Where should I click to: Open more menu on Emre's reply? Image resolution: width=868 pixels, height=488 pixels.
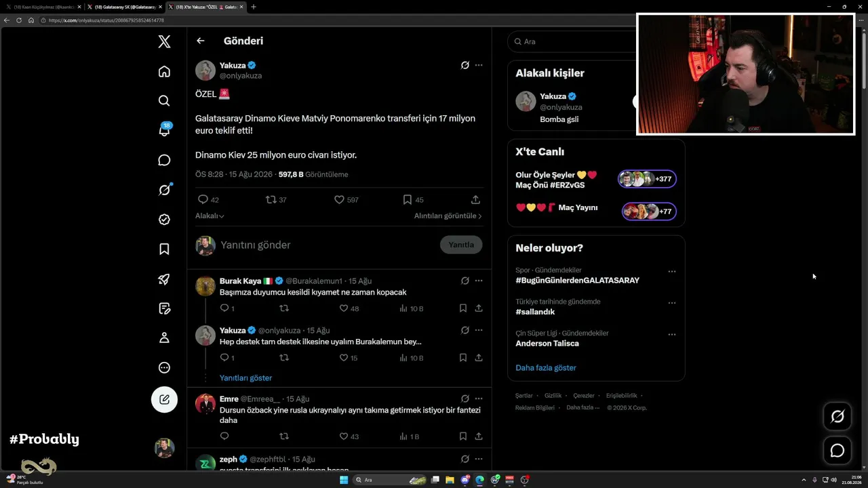[479, 399]
